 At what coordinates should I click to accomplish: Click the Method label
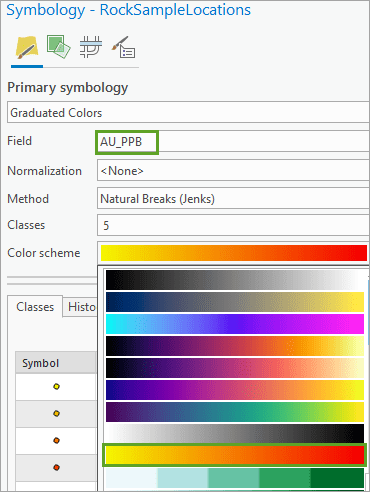(x=28, y=199)
